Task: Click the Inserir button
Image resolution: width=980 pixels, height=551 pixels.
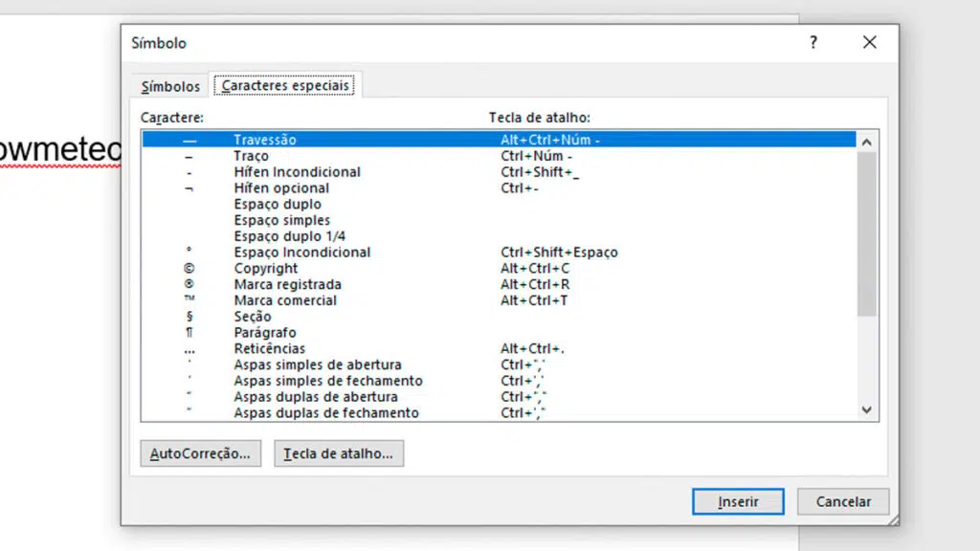Action: tap(737, 501)
